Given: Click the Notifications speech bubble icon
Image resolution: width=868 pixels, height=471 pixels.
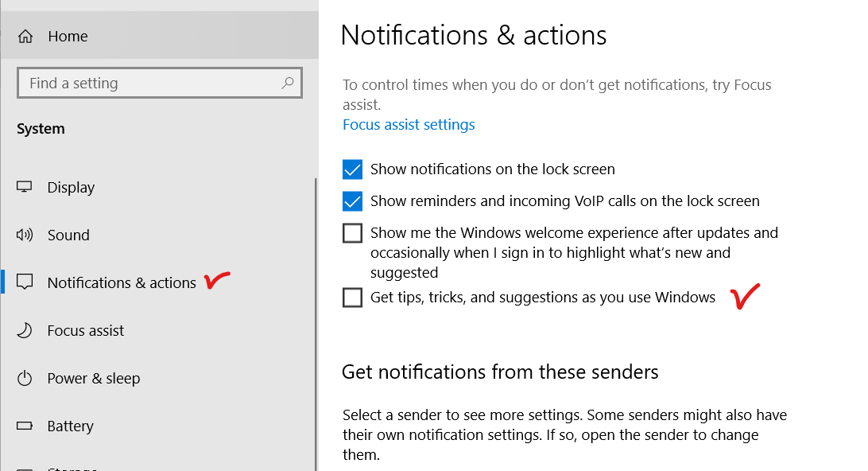Looking at the screenshot, I should 25,282.
